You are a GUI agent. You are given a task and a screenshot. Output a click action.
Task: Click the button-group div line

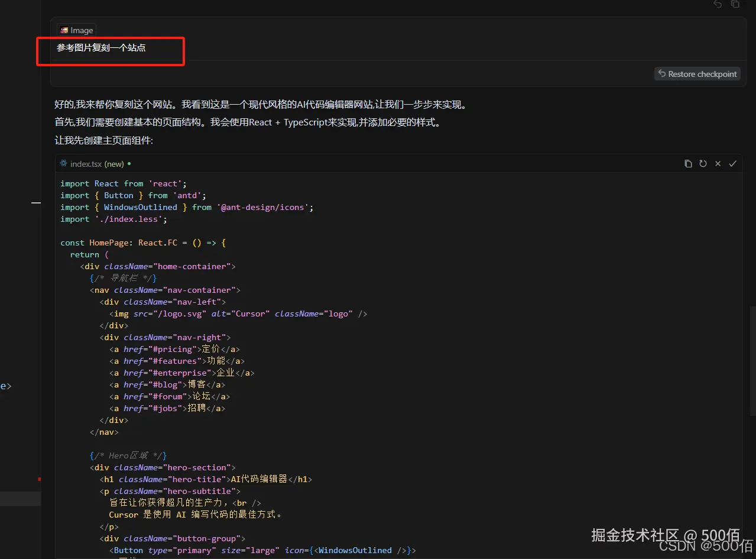click(x=172, y=538)
